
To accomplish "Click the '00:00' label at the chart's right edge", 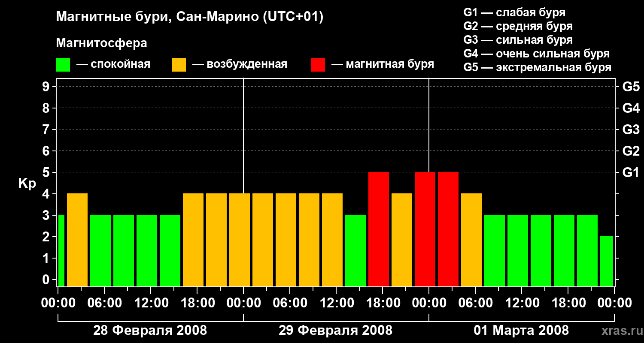I will [x=614, y=303].
